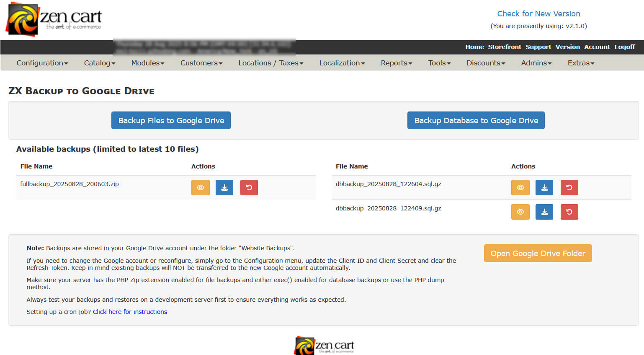Expand Locations / Taxes menu
Viewport: 644px width, 355px height.
coord(270,63)
